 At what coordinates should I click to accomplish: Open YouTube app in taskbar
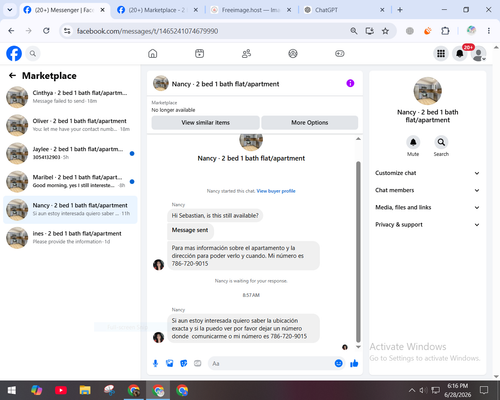tap(61, 390)
